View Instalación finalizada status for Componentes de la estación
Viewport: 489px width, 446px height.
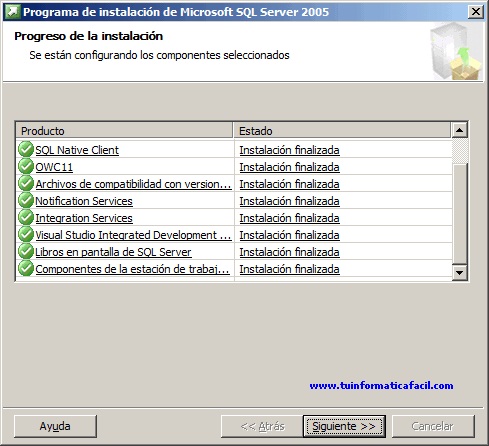[x=289, y=269]
